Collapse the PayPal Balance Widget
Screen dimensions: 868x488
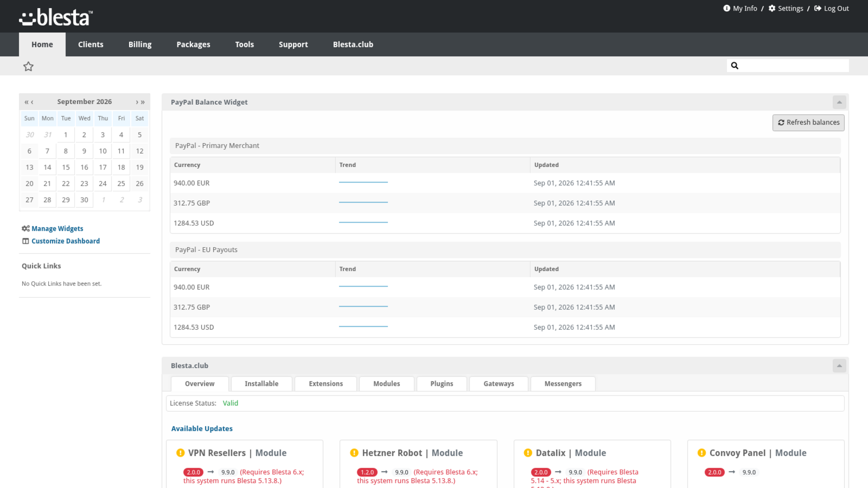click(840, 102)
